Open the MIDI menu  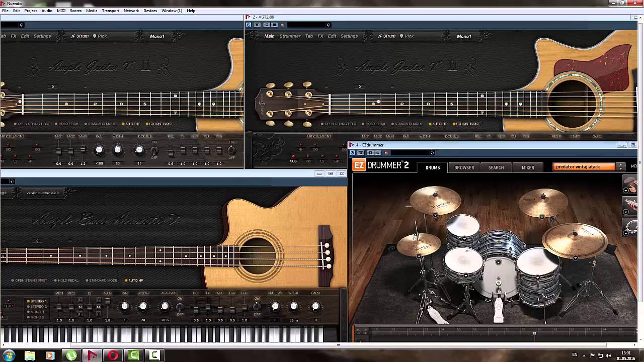pos(61,11)
